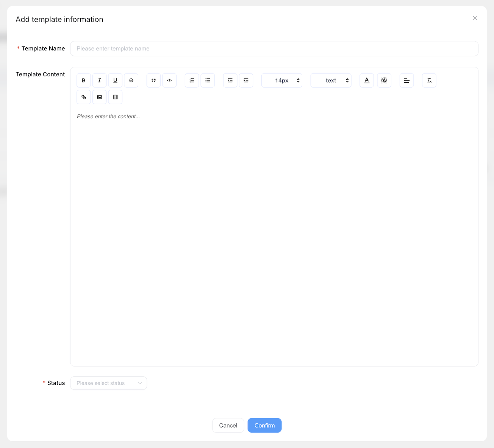Expand the Status select dropdown
Viewport: 494px width, 448px height.
pyautogui.click(x=109, y=383)
